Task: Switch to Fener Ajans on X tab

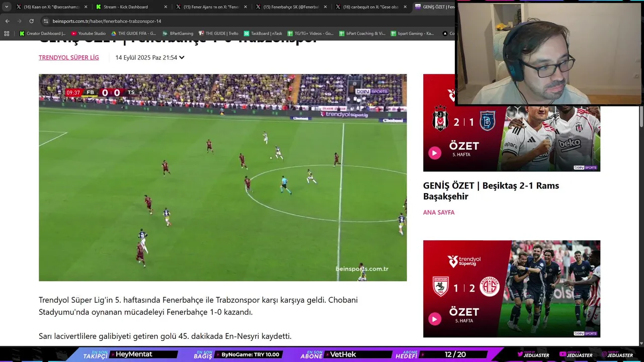Action: [x=210, y=7]
